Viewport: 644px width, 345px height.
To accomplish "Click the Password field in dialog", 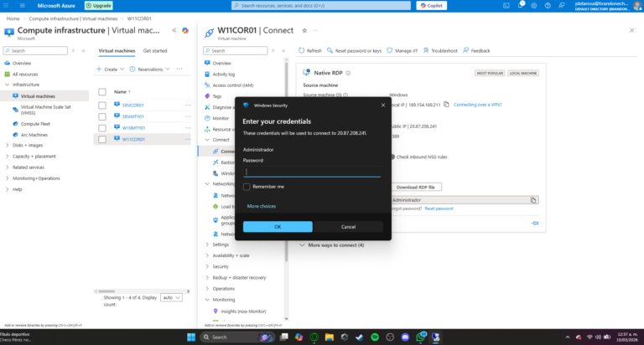I will point(312,172).
